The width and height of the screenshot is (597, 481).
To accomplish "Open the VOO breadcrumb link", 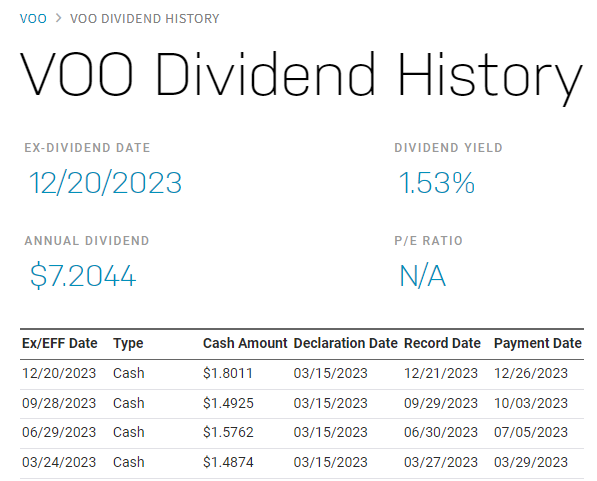I will point(33,18).
